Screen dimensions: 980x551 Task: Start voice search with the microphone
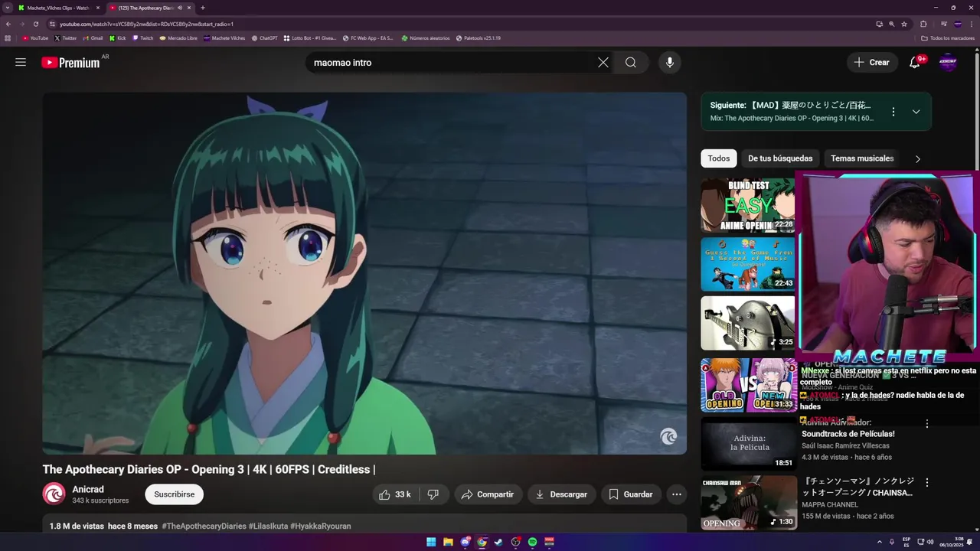click(x=670, y=63)
